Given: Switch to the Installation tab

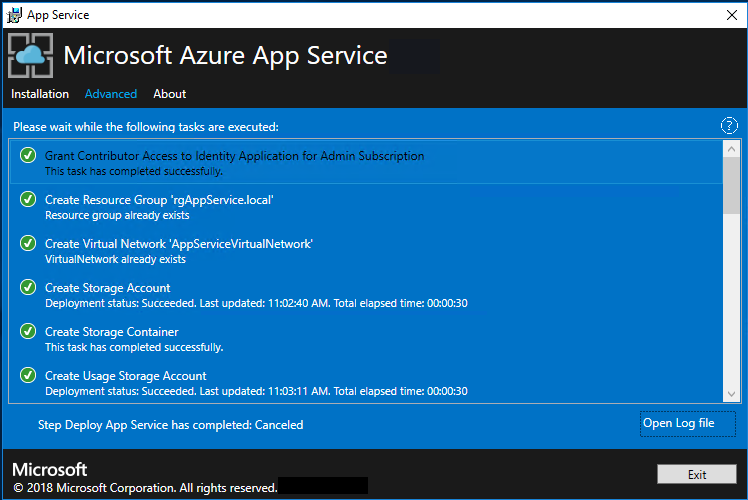Looking at the screenshot, I should pos(40,94).
